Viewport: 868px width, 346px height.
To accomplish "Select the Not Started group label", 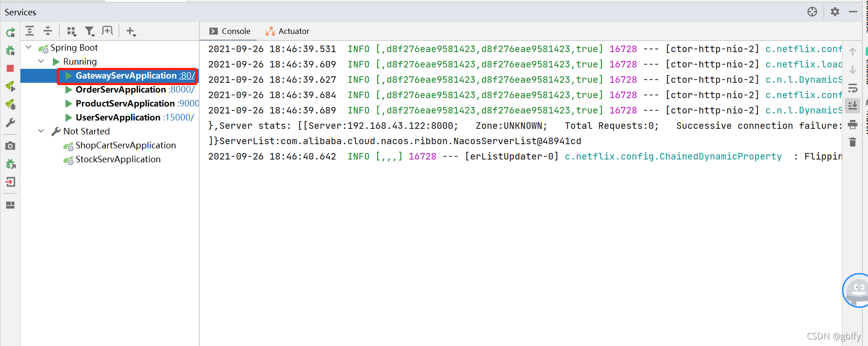I will tap(86, 132).
